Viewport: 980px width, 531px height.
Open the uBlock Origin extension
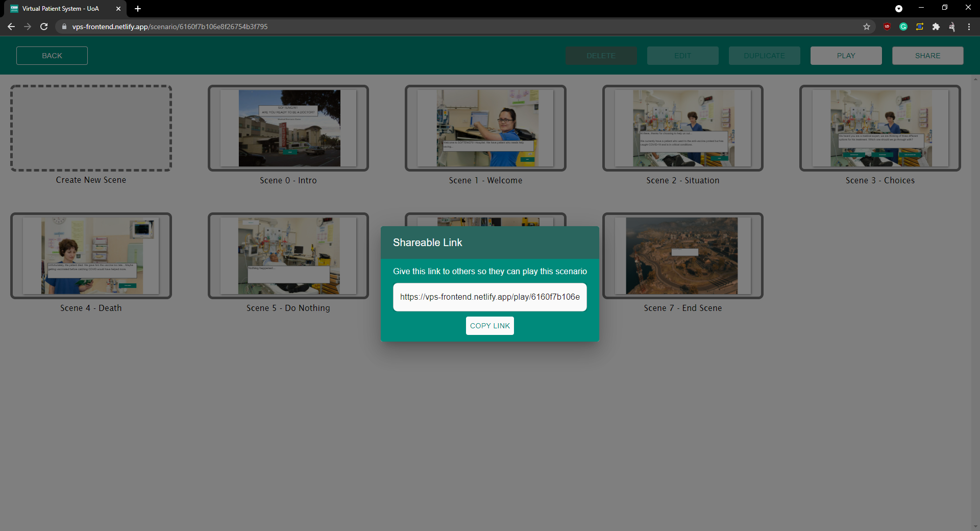click(887, 27)
